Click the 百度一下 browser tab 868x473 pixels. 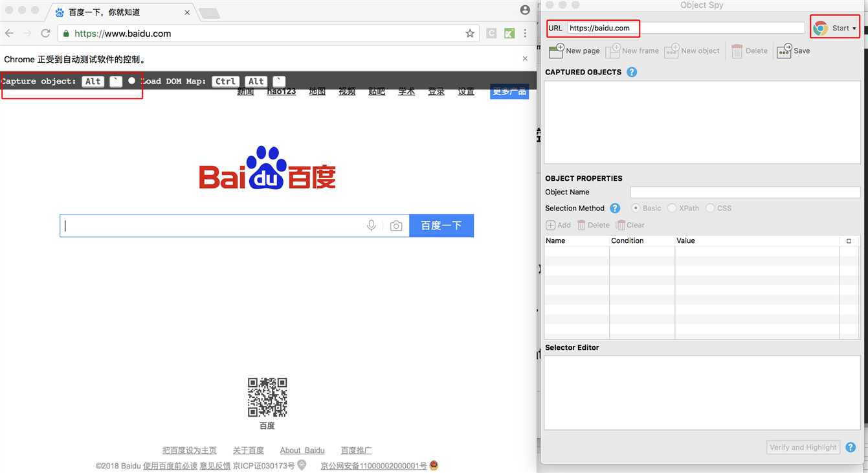click(x=122, y=12)
